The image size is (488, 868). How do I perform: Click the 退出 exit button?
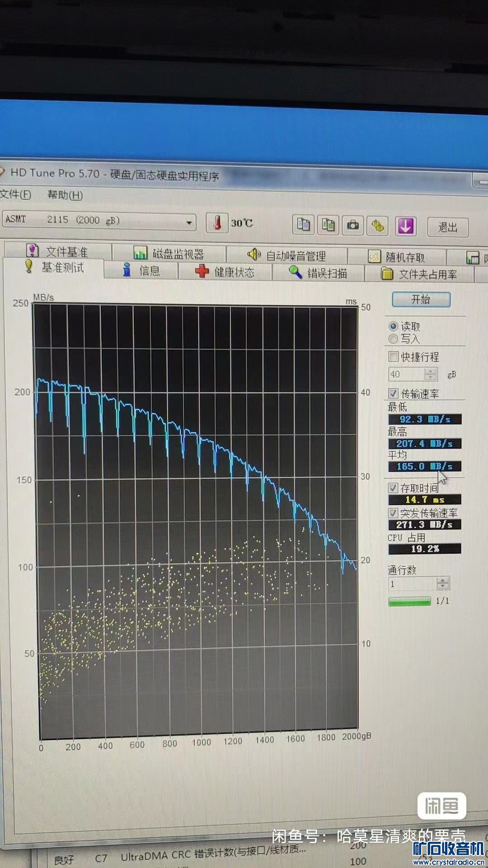click(x=447, y=227)
